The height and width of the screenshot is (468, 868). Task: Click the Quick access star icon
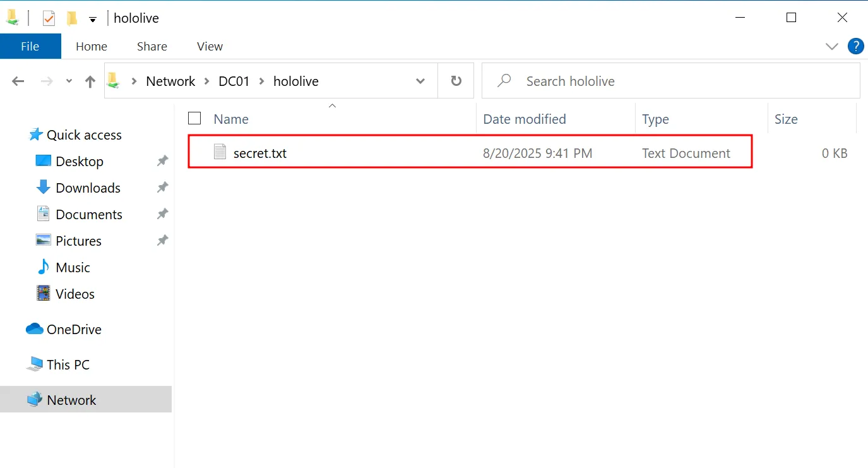[x=35, y=135]
